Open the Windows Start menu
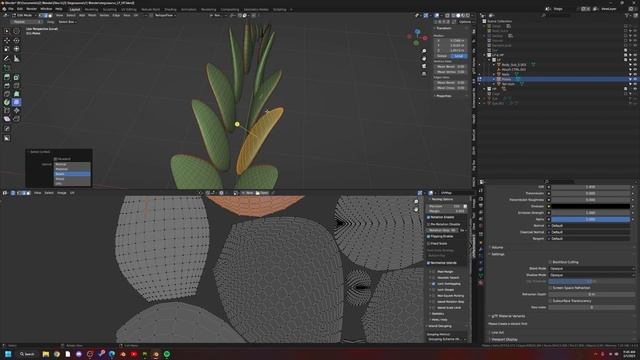 [8, 354]
